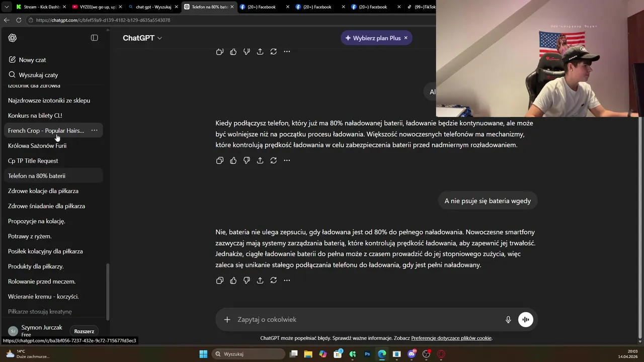Open more options under 'Kiedy podłączysz telefon' answer
The height and width of the screenshot is (362, 644).
(287, 160)
